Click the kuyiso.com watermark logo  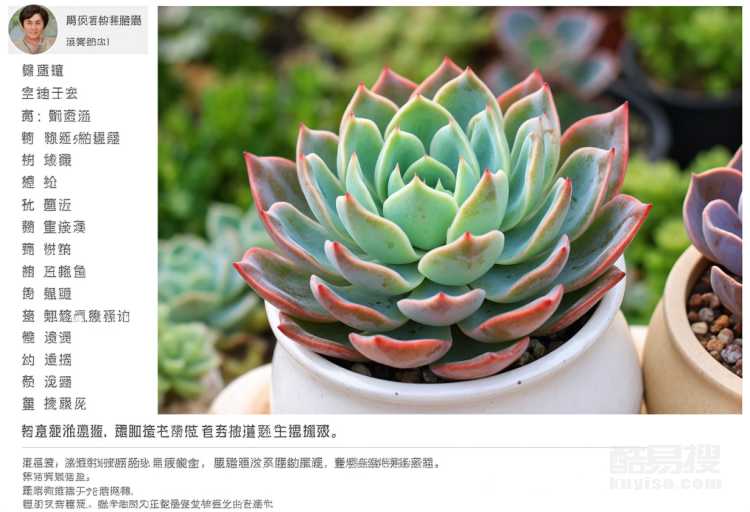point(665,467)
